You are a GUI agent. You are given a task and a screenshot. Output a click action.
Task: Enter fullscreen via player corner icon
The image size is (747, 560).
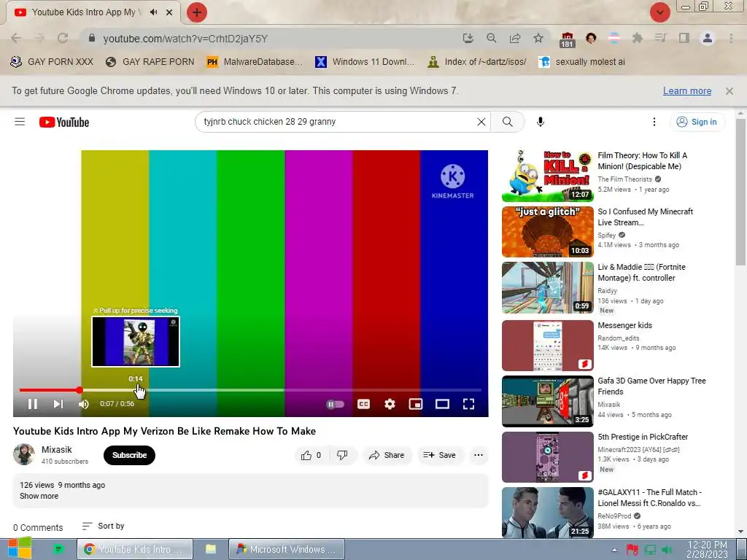click(x=469, y=404)
